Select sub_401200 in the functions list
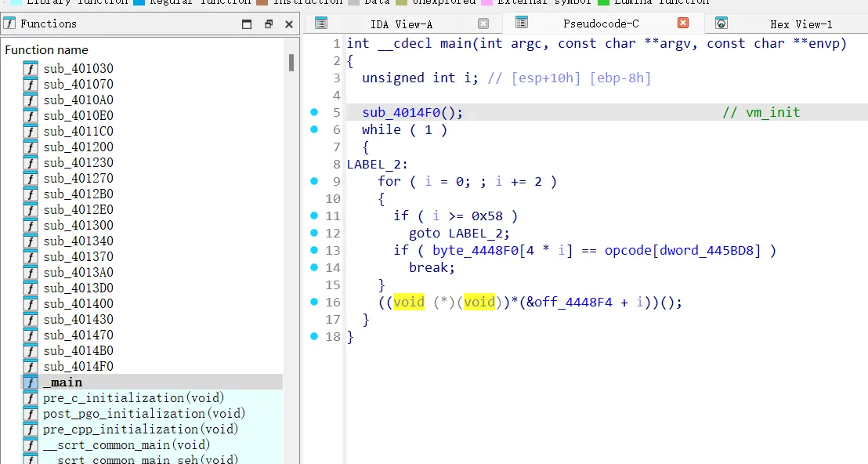This screenshot has height=464, width=868. coord(78,147)
